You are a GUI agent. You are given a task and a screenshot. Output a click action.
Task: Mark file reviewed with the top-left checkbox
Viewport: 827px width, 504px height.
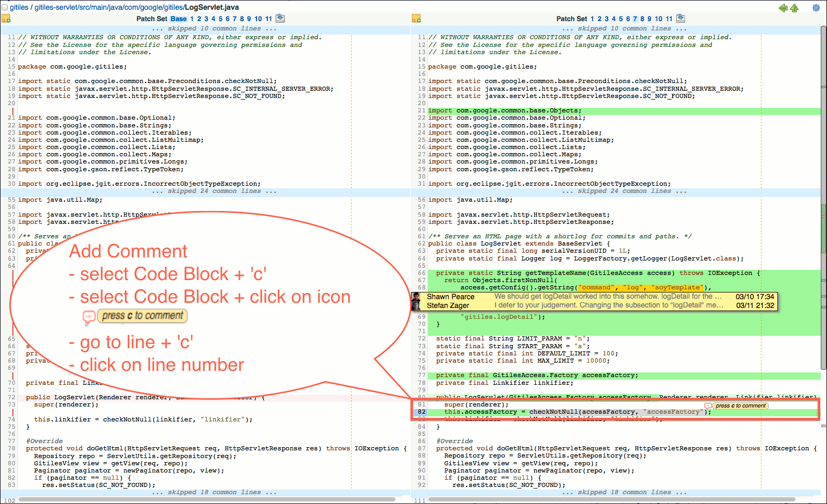[x=5, y=7]
